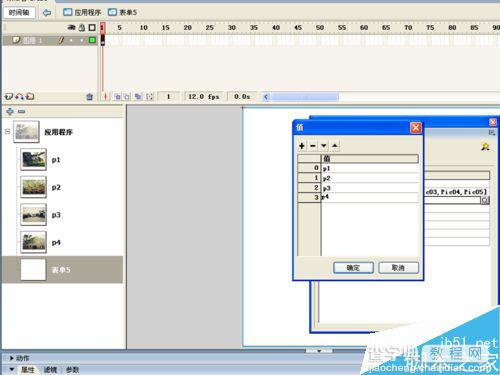This screenshot has width=500, height=375.
Task: Click the insert screen plus icon
Action: point(10,111)
